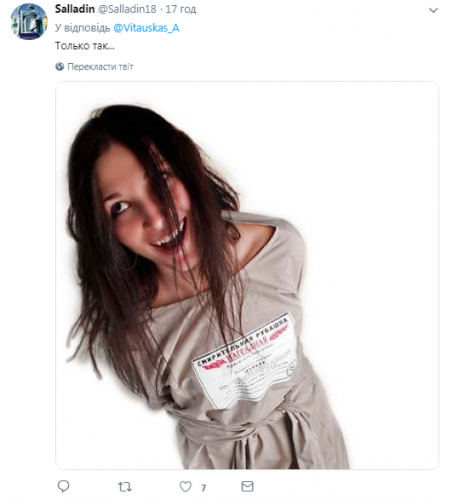458x500 pixels.
Task: Like the tweet with the heart icon
Action: click(x=186, y=487)
